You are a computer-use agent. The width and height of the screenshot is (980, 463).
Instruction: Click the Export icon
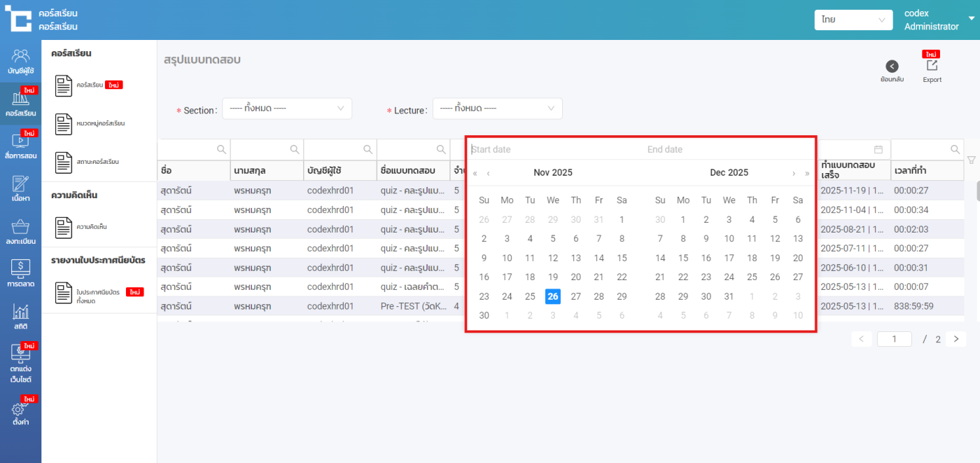coord(932,66)
